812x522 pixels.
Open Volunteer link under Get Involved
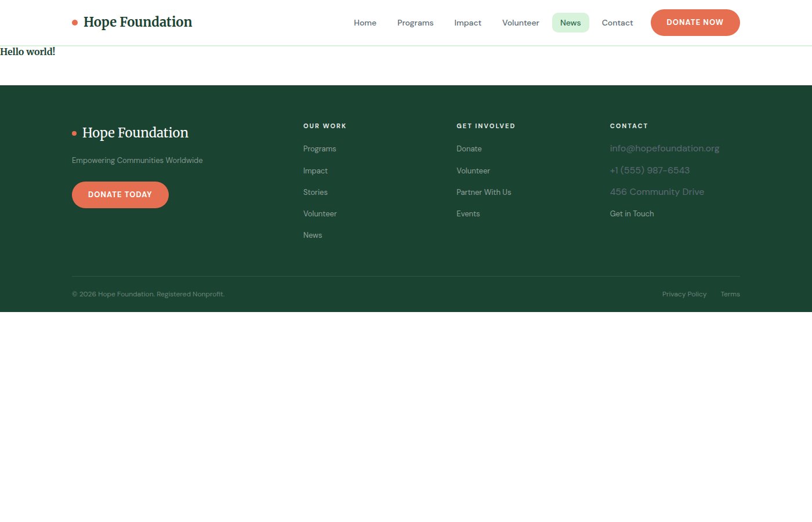[x=473, y=171]
